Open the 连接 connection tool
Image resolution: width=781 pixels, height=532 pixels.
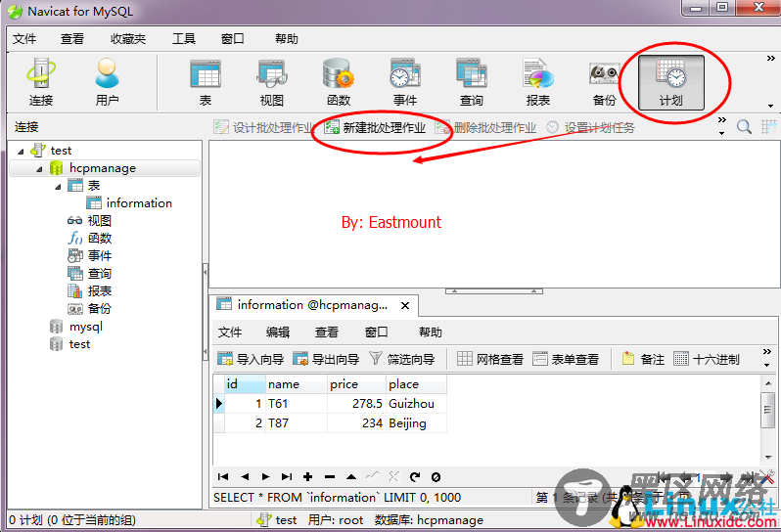click(x=41, y=82)
